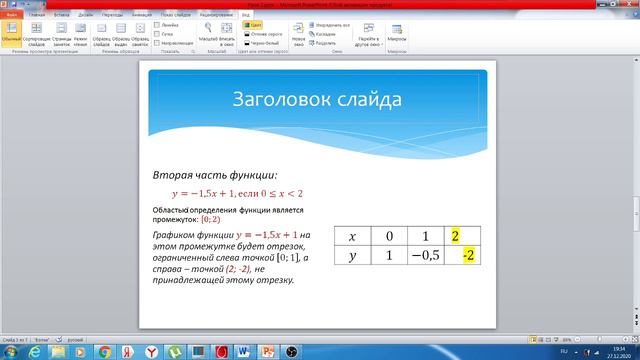
Task: Open the Windows Start menu
Action: coord(10,352)
